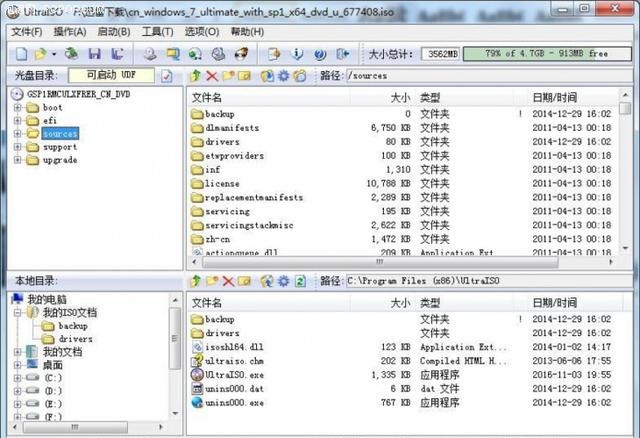The width and height of the screenshot is (640, 438).
Task: Click the Open file folder icon
Action: (x=40, y=53)
